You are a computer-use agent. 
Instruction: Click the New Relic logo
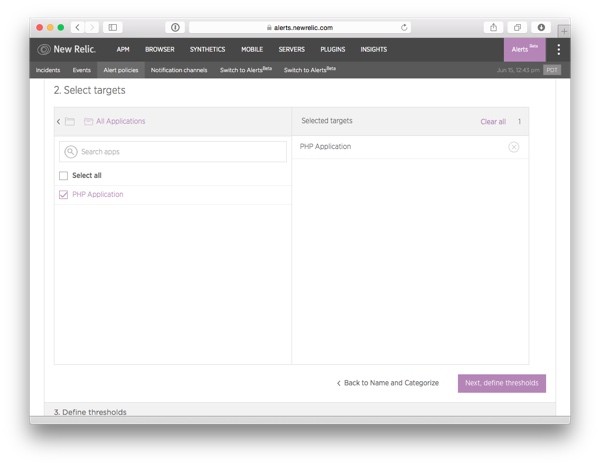point(66,49)
